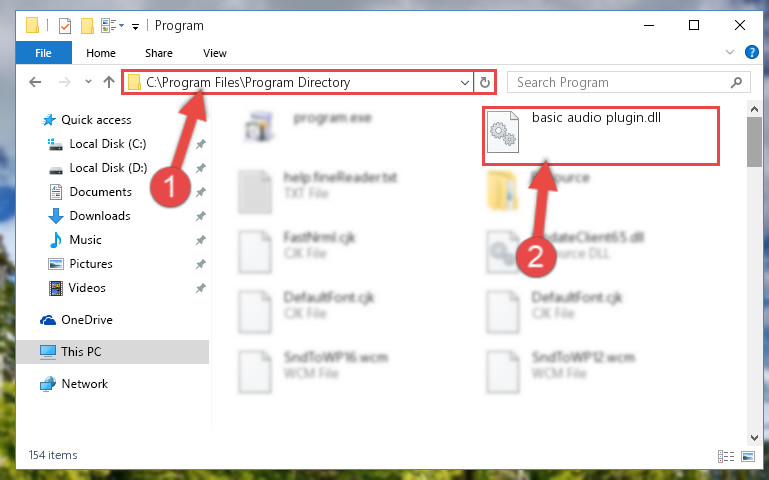Create new folder from title bar icon
The height and width of the screenshot is (480, 769).
(87, 25)
